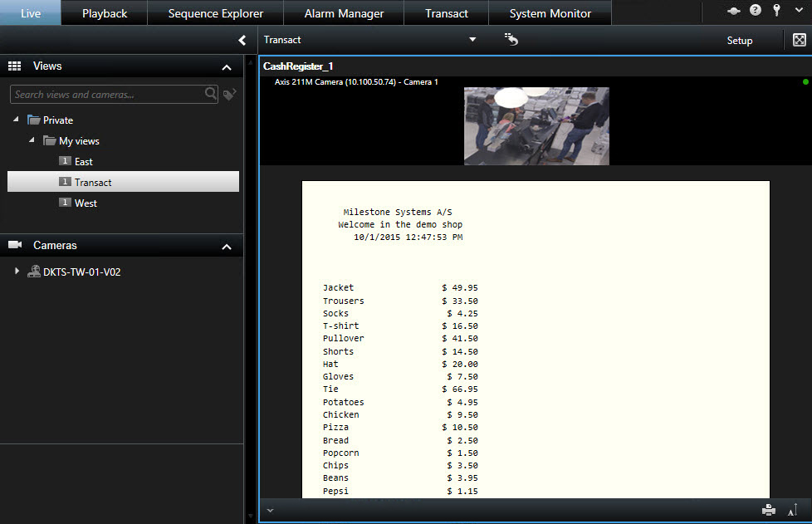Select the East view
Viewport: 812px width, 524px height.
click(x=83, y=162)
